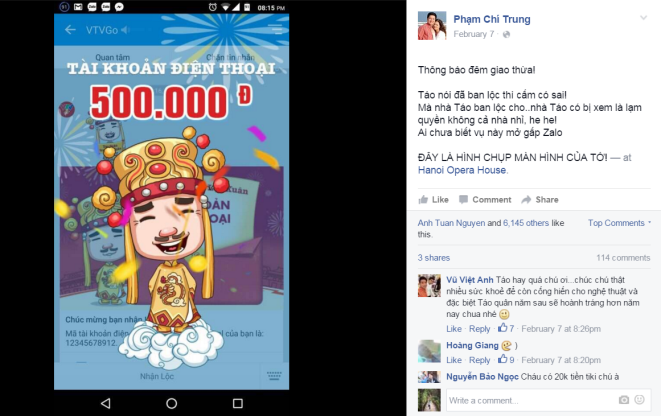Click the Write a comment field
The image size is (661, 416).
[530, 400]
